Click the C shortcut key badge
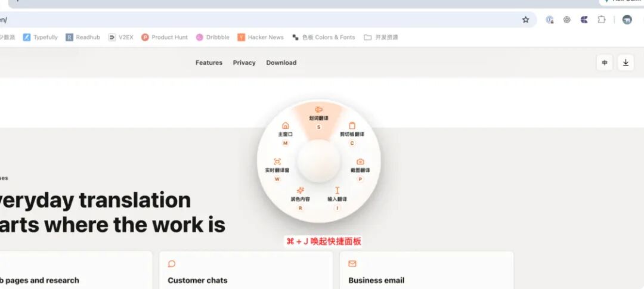This screenshot has width=644, height=289. point(352,143)
